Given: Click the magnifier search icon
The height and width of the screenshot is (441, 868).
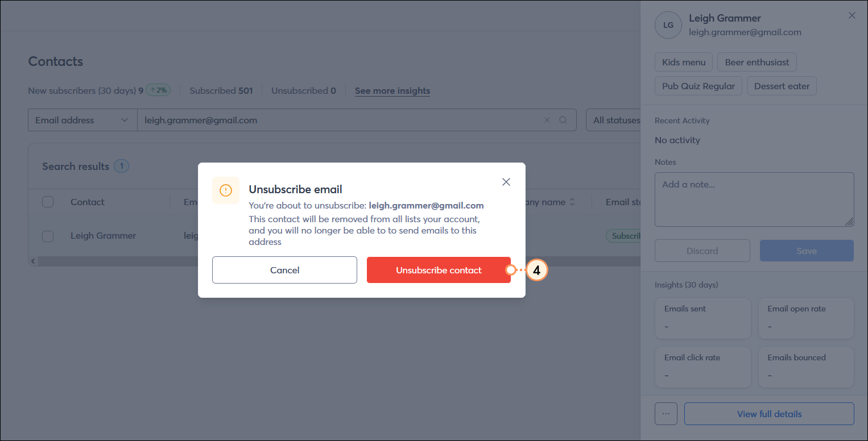Looking at the screenshot, I should (x=563, y=120).
